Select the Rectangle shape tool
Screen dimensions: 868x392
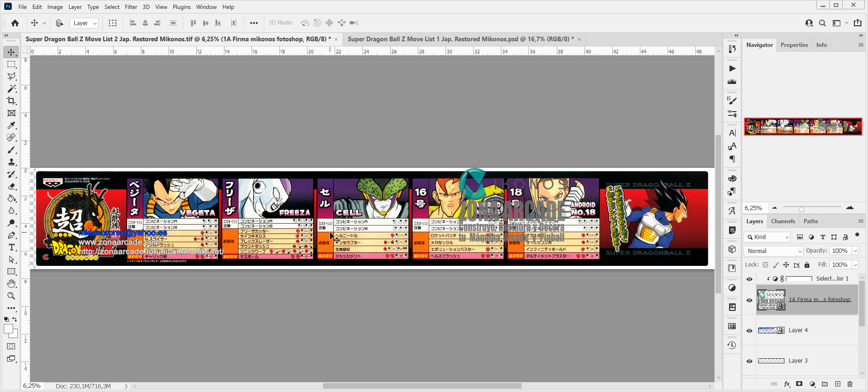tap(11, 271)
